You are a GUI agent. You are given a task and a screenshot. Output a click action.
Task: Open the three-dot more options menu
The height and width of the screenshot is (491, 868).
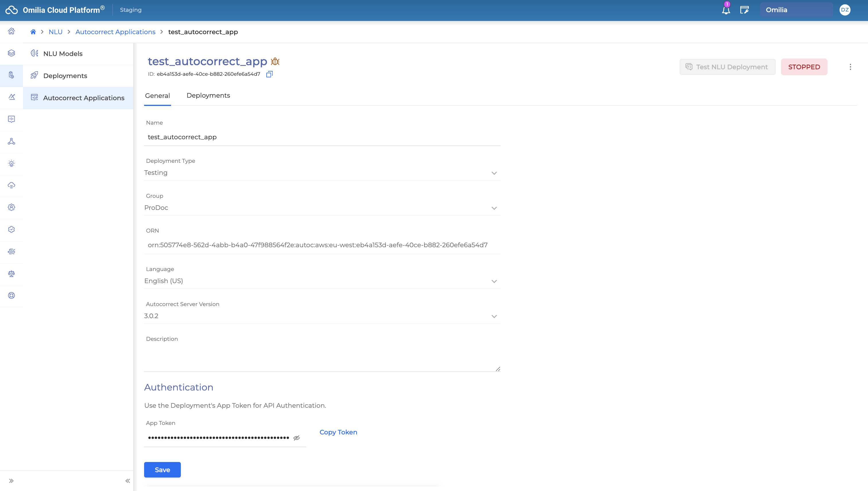coord(850,67)
